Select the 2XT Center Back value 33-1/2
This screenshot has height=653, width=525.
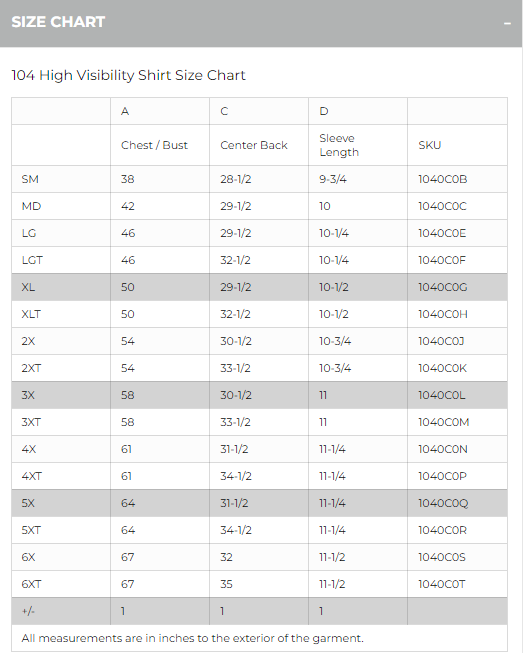[236, 368]
